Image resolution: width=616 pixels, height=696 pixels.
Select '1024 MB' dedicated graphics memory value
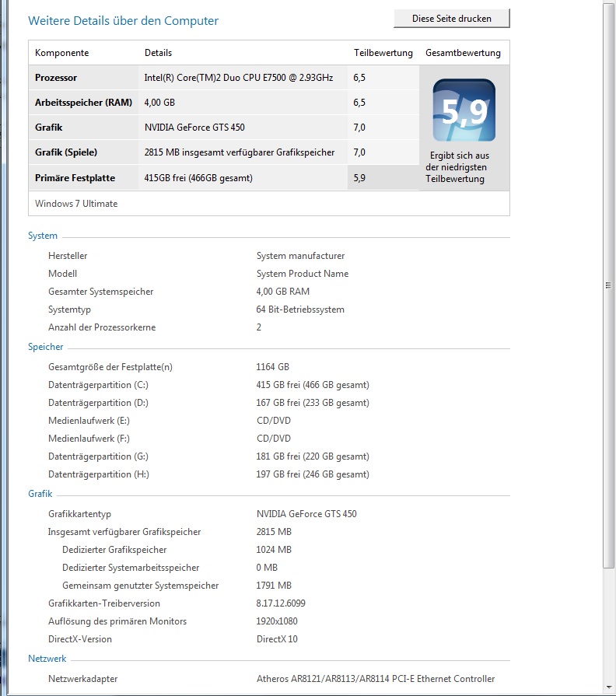(274, 550)
